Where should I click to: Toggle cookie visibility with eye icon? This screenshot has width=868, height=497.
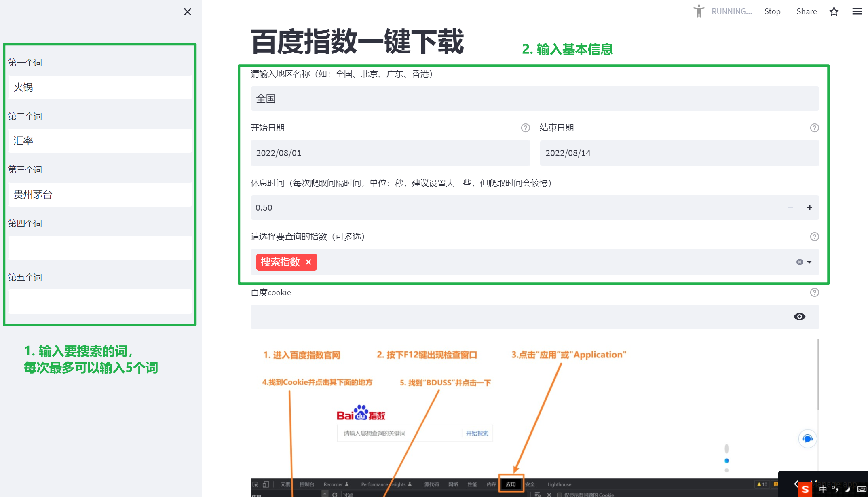799,317
